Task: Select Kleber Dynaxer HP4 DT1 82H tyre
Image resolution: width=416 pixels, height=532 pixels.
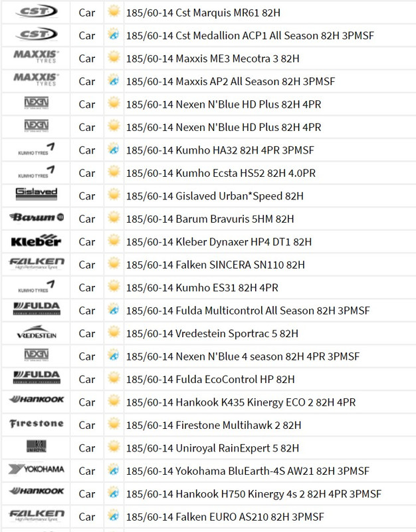Action: (x=219, y=242)
